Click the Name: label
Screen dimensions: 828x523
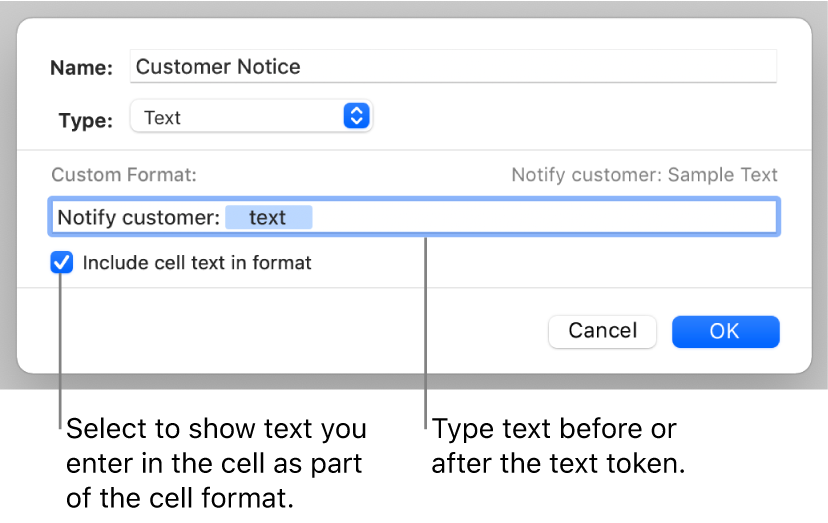pyautogui.click(x=81, y=68)
